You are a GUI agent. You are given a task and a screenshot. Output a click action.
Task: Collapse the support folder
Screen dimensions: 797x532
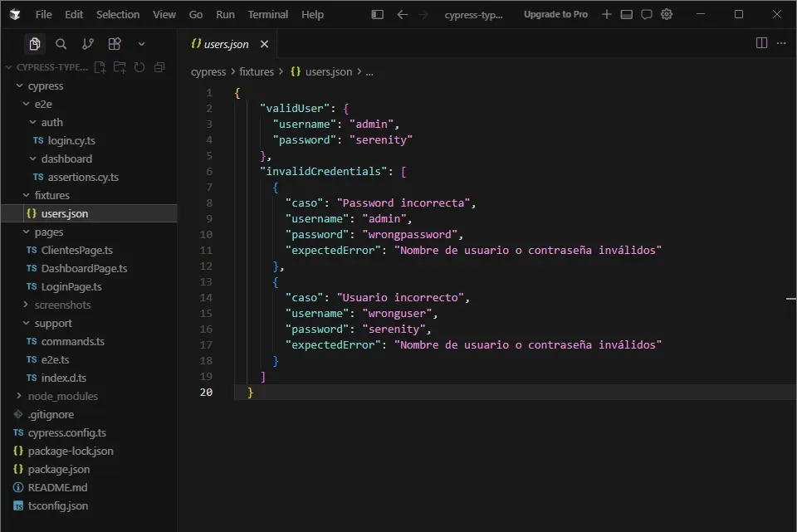point(53,323)
